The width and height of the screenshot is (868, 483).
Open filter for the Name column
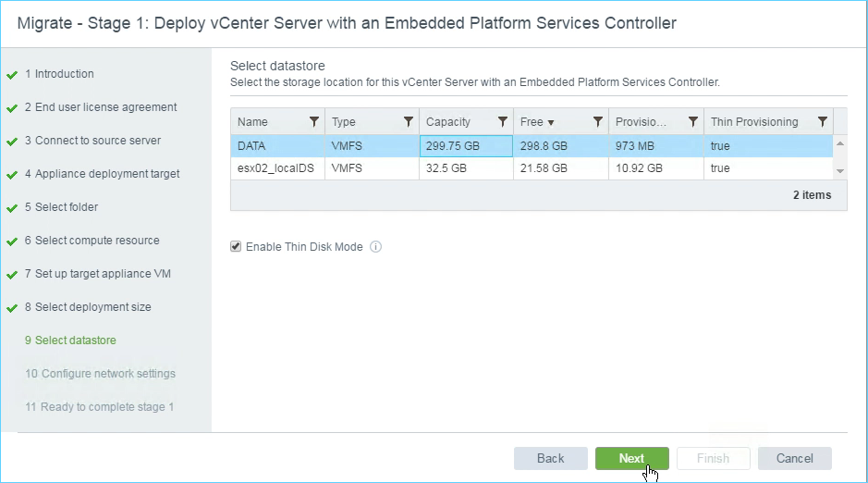314,121
